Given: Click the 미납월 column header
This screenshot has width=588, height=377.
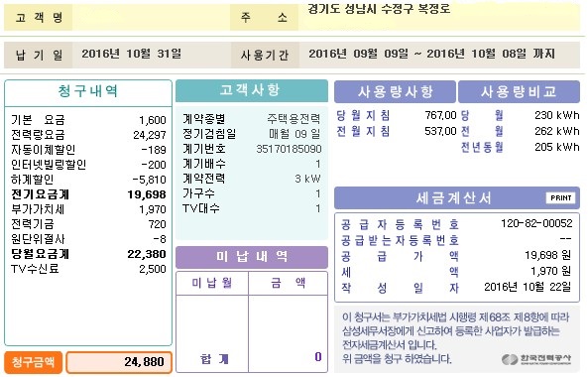Looking at the screenshot, I should (212, 283).
